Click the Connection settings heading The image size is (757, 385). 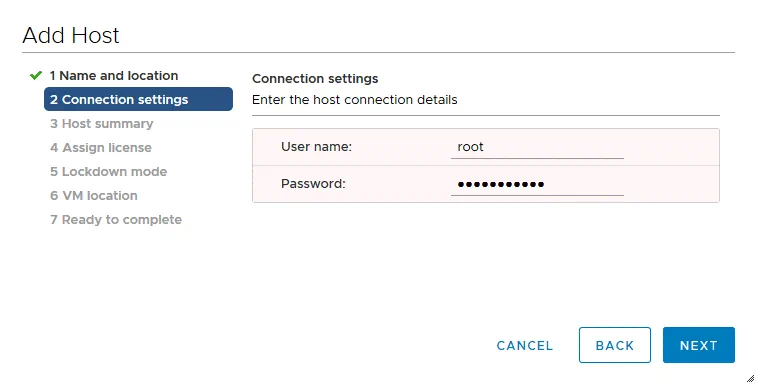coord(315,78)
